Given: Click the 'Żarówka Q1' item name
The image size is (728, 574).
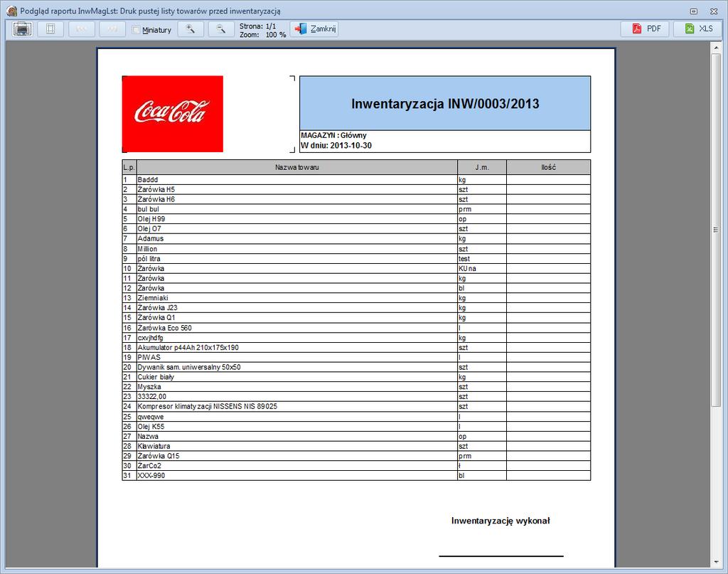Looking at the screenshot, I should (156, 318).
